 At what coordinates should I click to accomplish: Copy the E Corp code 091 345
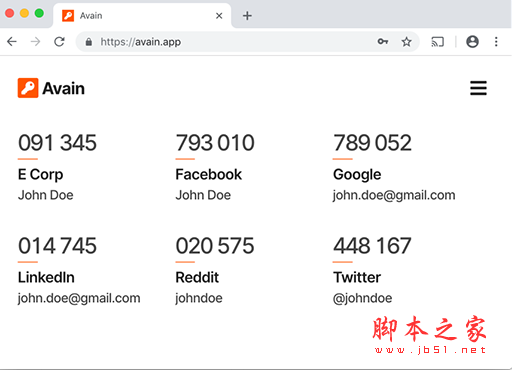tap(57, 143)
